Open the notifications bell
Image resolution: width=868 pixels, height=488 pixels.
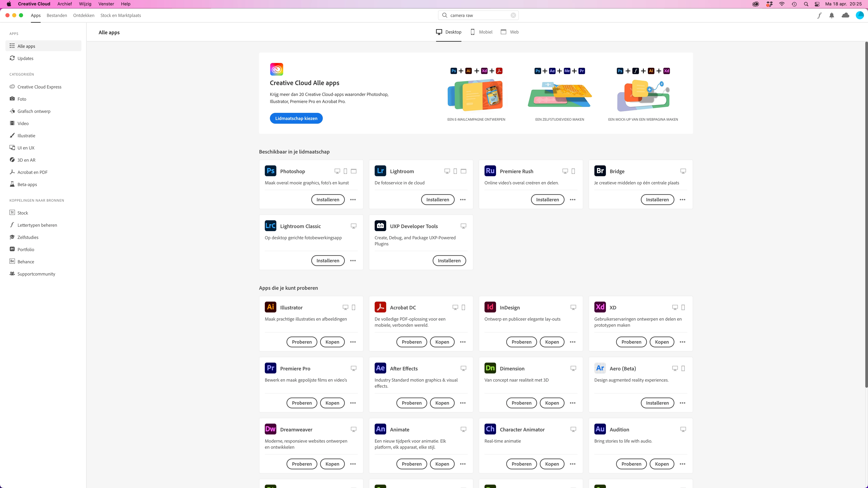coord(832,15)
